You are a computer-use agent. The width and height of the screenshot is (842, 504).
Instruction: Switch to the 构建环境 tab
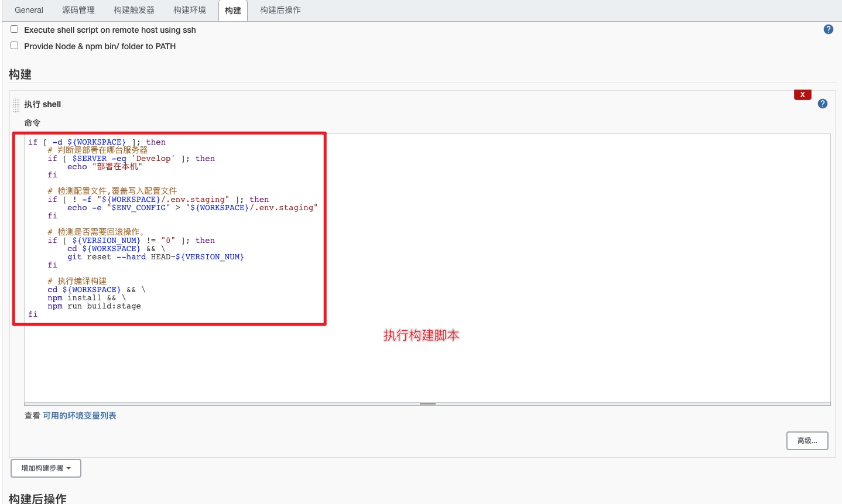point(190,10)
